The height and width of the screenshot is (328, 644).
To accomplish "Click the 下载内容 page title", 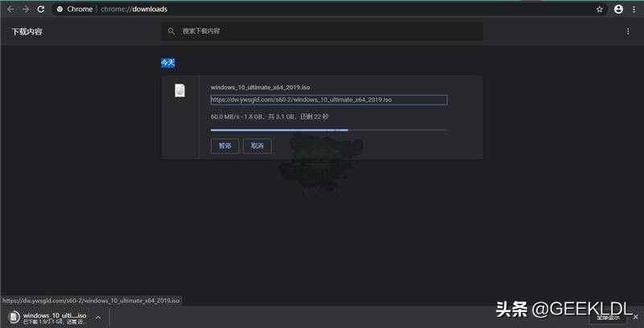I will [27, 31].
